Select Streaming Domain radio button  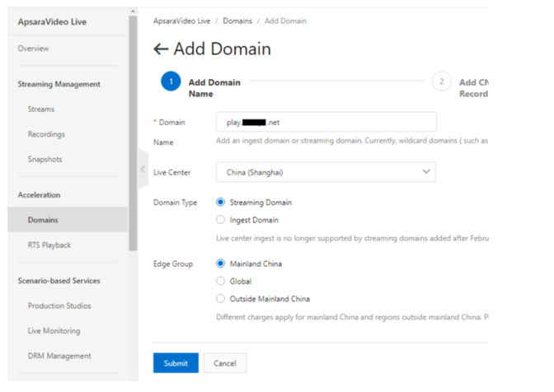pos(220,203)
